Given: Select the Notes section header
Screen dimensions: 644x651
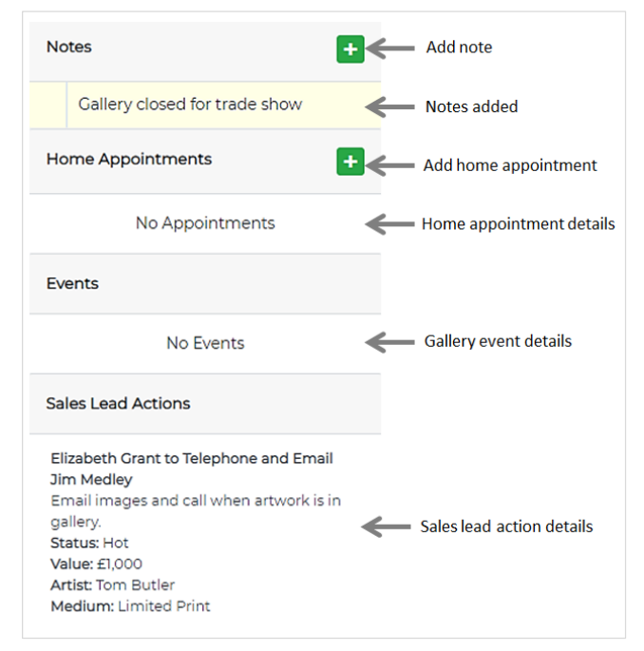Looking at the screenshot, I should click(69, 47).
